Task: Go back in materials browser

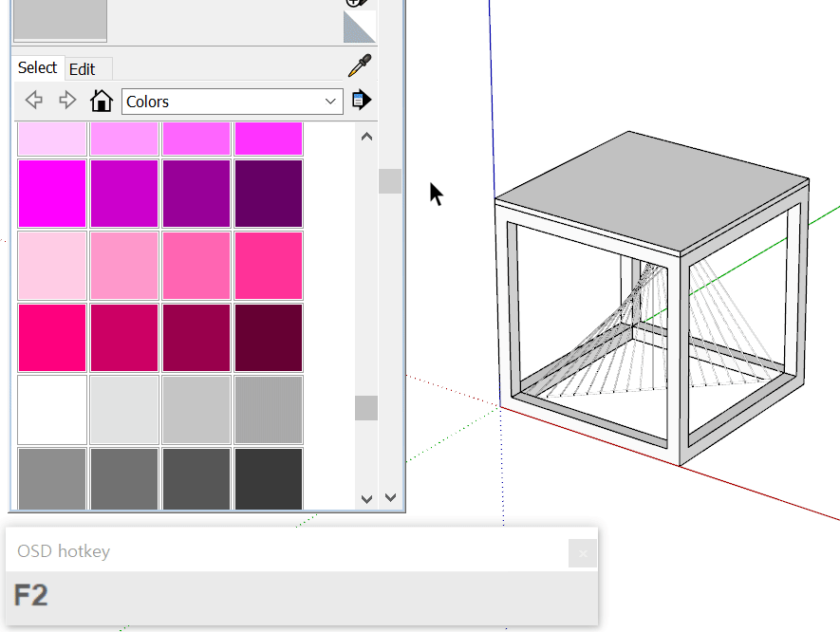Action: 34,101
